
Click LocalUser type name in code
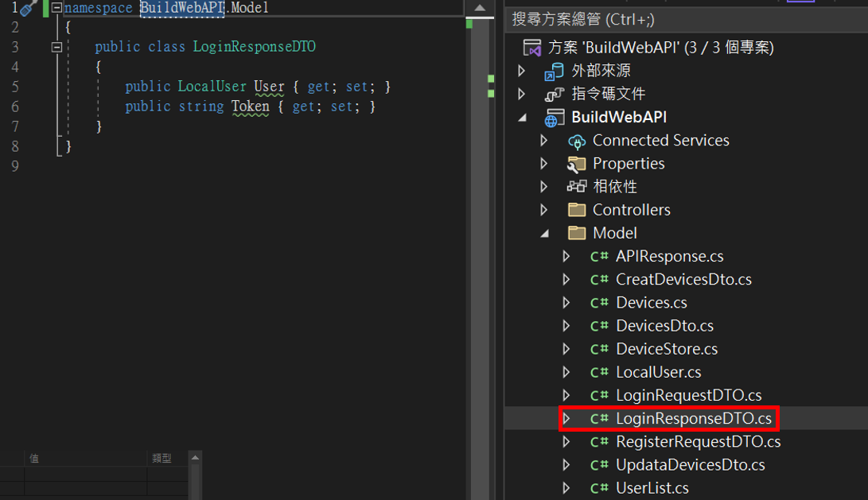[212, 87]
